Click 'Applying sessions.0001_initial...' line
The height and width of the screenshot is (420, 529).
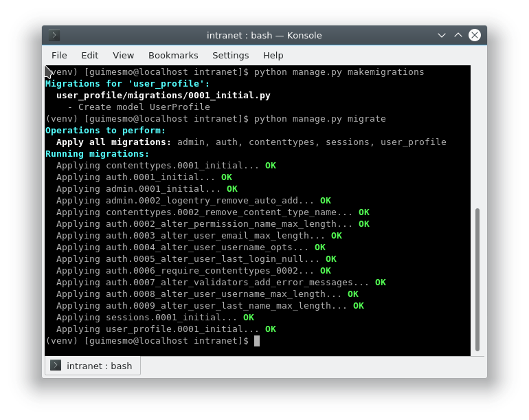[155, 318]
